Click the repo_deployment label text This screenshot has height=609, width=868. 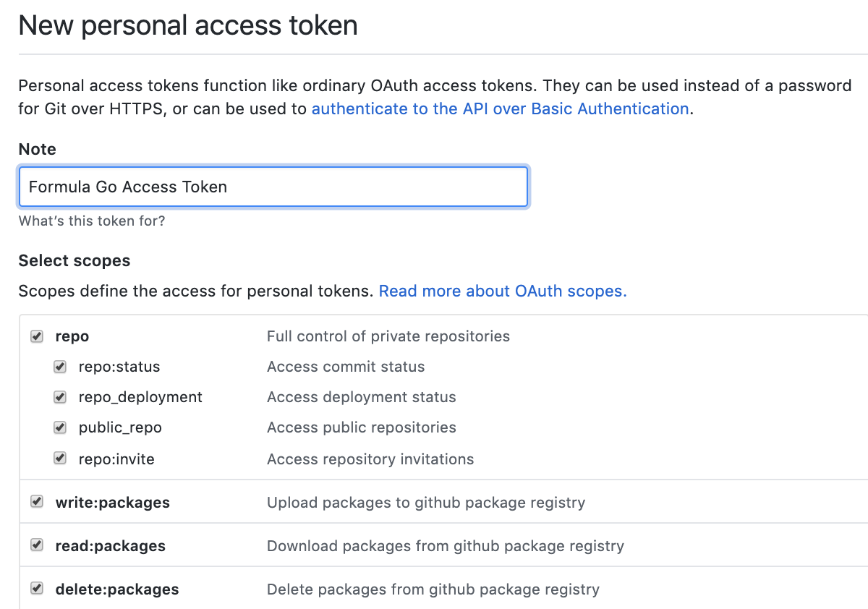[x=140, y=397]
